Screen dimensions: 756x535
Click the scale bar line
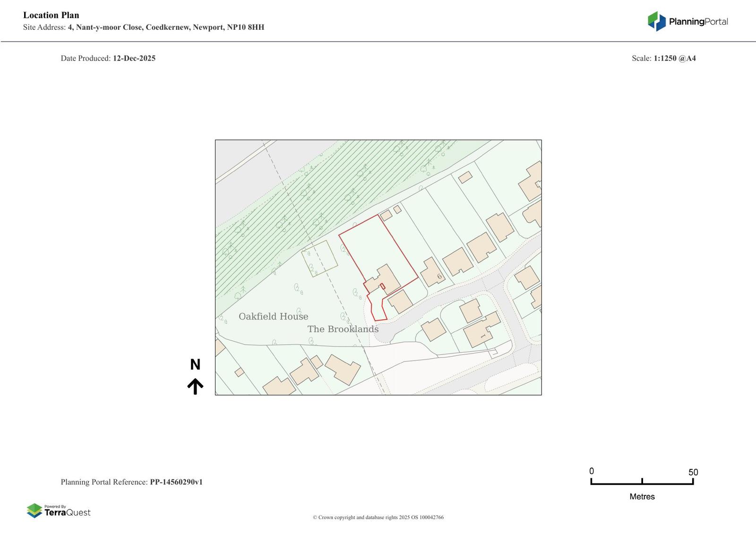click(x=642, y=483)
